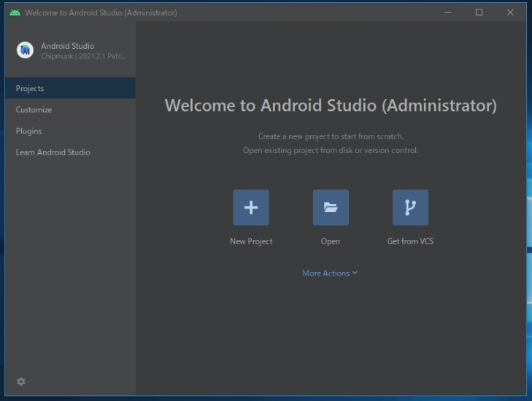Viewport: 532px width, 401px height.
Task: Click the "New Project" text label
Action: click(251, 241)
